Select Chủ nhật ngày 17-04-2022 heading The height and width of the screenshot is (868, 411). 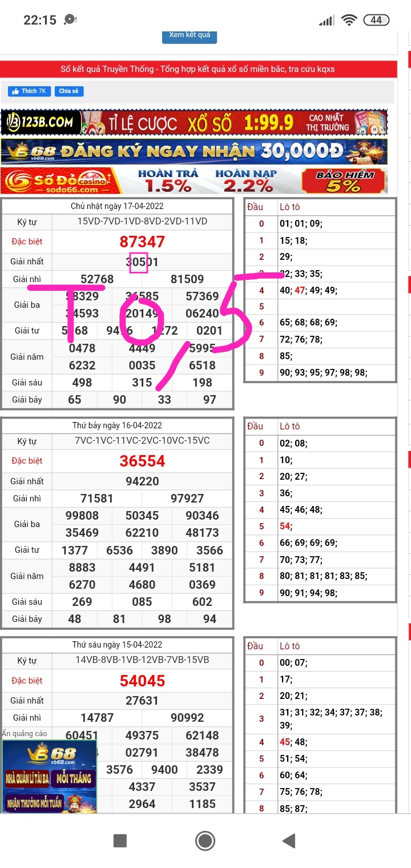[x=117, y=206]
